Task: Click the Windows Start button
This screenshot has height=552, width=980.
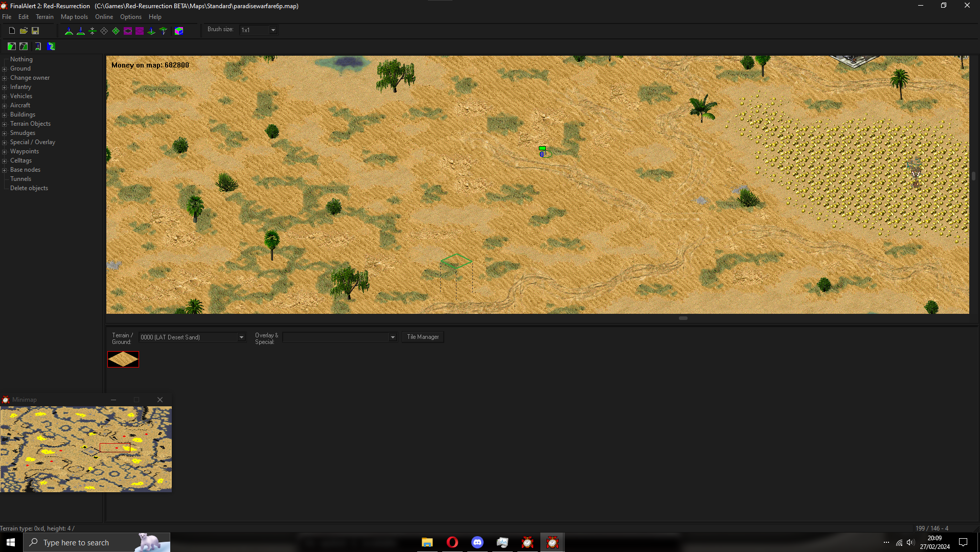Action: pyautogui.click(x=11, y=542)
